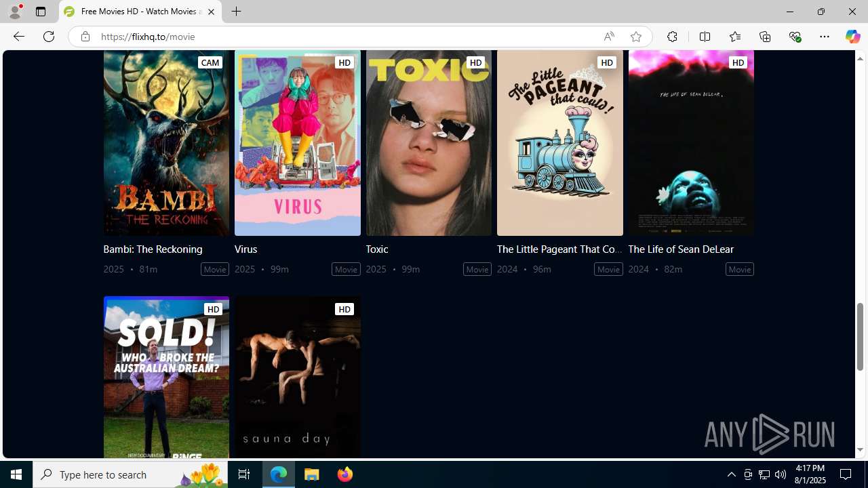Open the SOLD! movie poster
Viewport: 868px width, 488px height.
point(166,377)
